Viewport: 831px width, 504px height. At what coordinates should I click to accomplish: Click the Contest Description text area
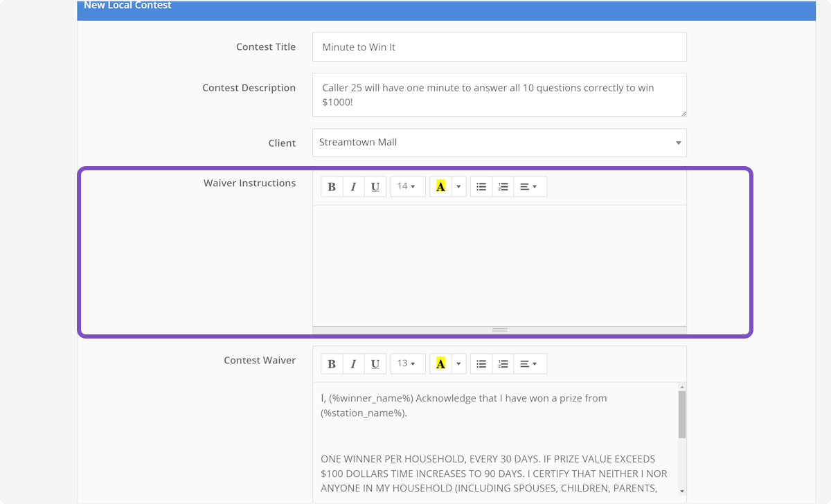pos(499,95)
